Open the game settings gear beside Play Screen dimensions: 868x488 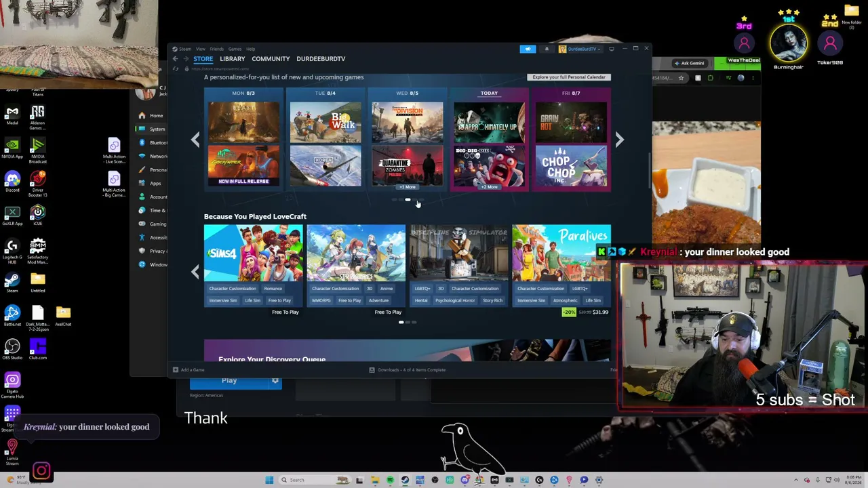[x=275, y=381]
